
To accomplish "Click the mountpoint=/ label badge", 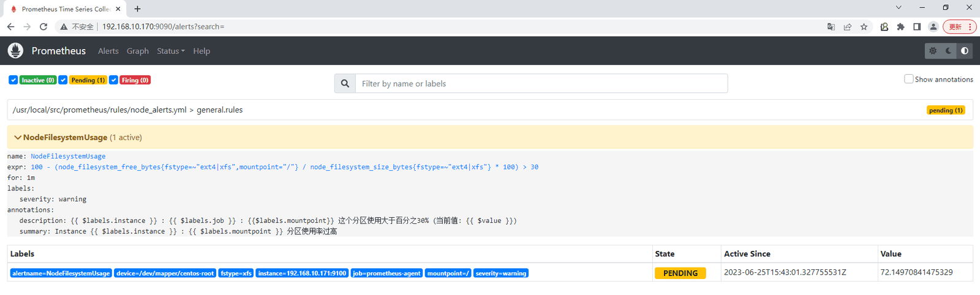I will pyautogui.click(x=448, y=273).
